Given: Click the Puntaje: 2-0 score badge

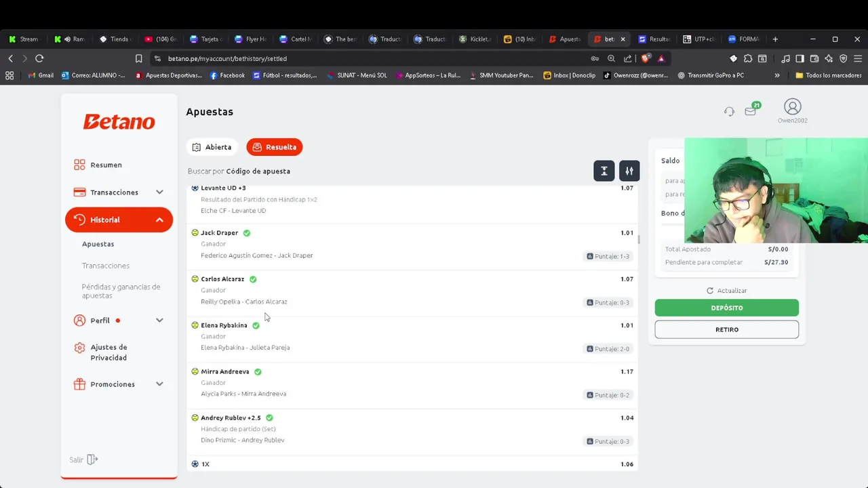Looking at the screenshot, I should pos(608,348).
